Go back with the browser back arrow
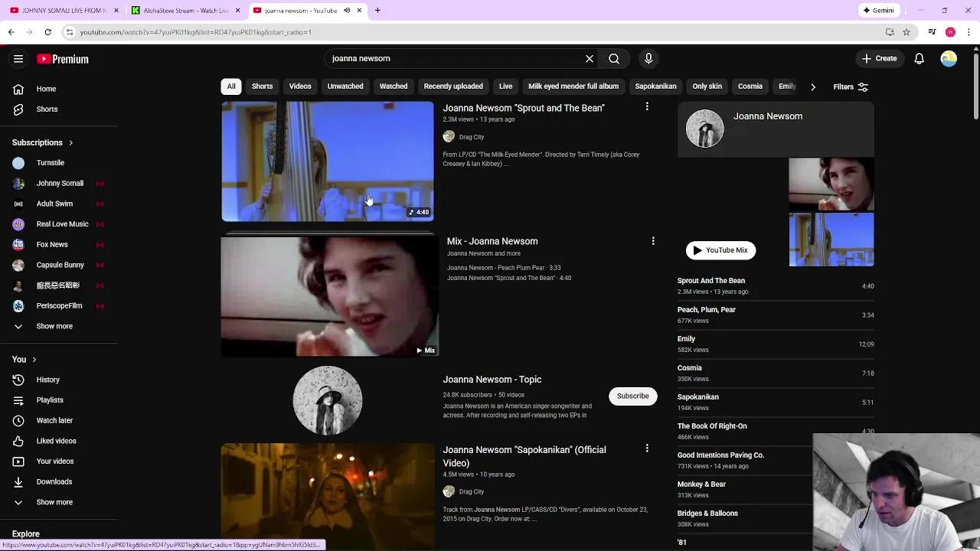Screen dimensions: 980x551 [x=11, y=32]
